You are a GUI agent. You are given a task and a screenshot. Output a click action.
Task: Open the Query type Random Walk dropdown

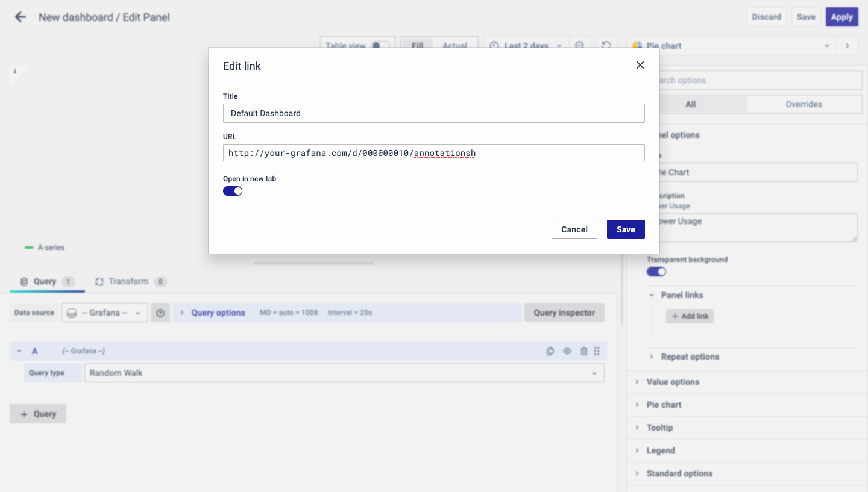tap(344, 373)
